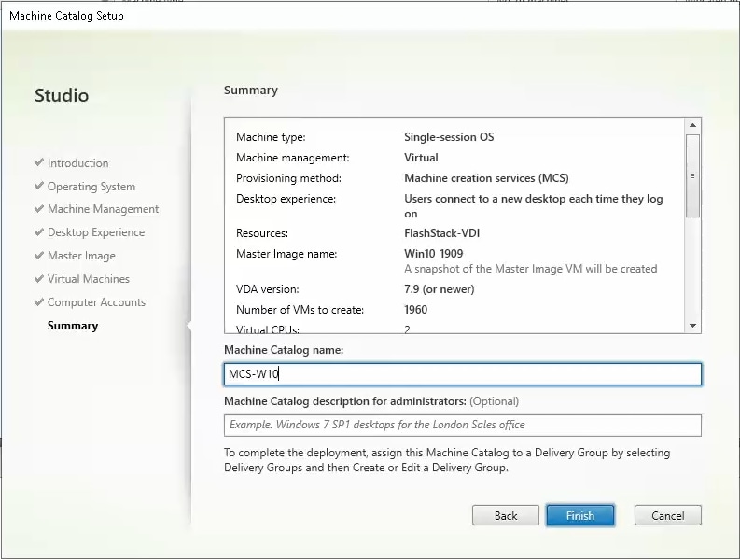Open the Master Image step
740x560 pixels.
81,256
